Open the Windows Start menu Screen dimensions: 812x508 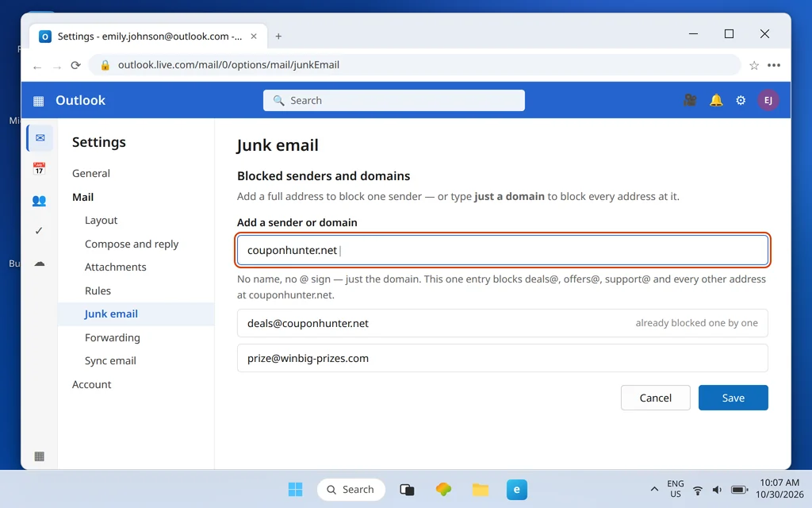[295, 489]
